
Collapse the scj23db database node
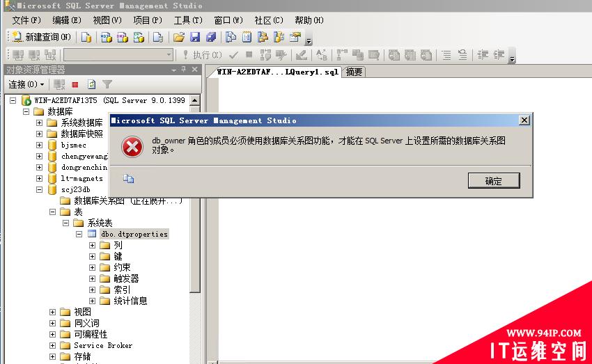pos(39,190)
